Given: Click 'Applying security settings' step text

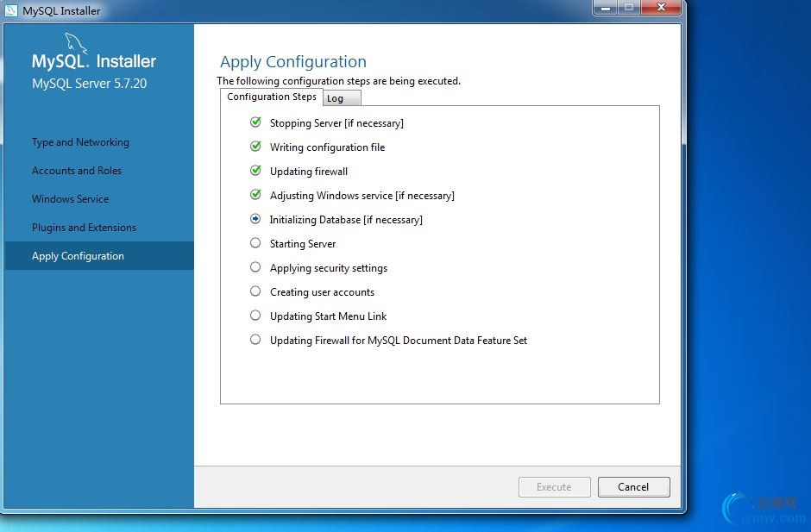Looking at the screenshot, I should [x=329, y=268].
